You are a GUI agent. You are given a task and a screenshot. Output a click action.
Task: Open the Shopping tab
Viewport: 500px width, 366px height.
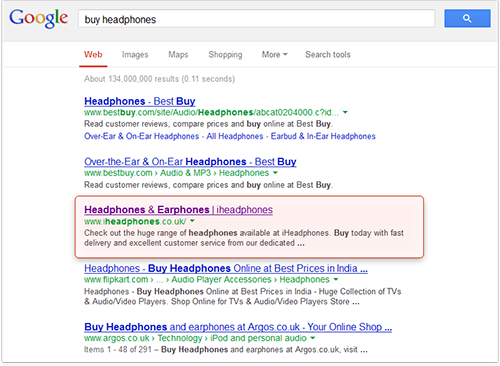[225, 54]
